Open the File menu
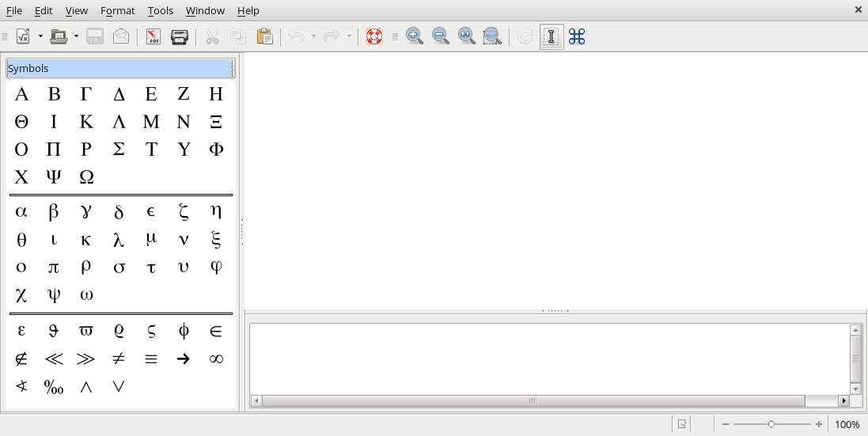The width and height of the screenshot is (868, 436). coord(13,10)
